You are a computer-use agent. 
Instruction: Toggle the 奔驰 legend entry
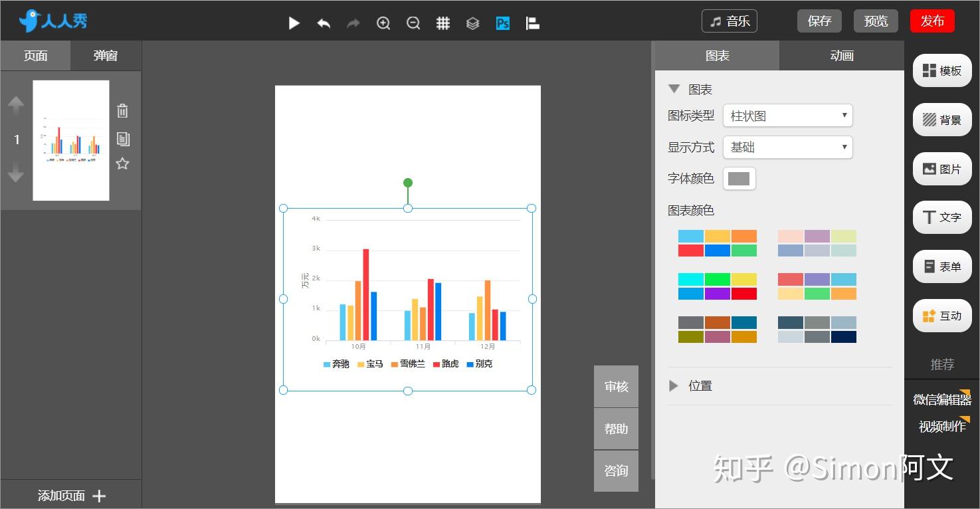coord(336,364)
